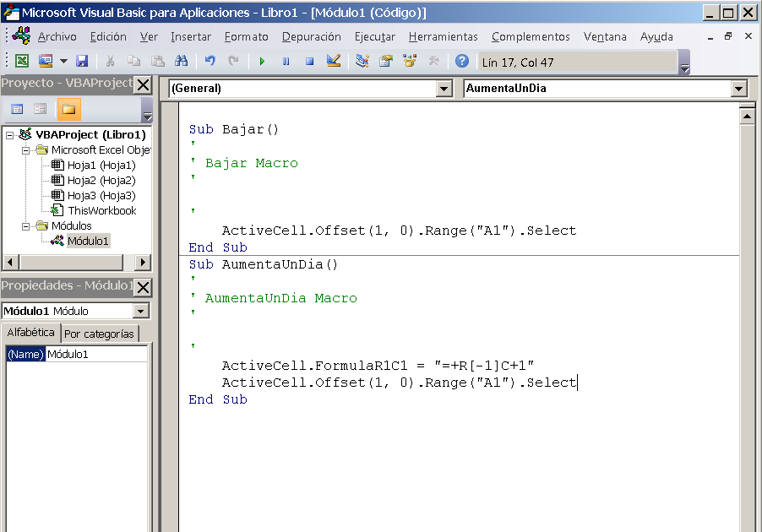Toggle Folders view in Project panel
The image size is (762, 532).
tap(68, 109)
